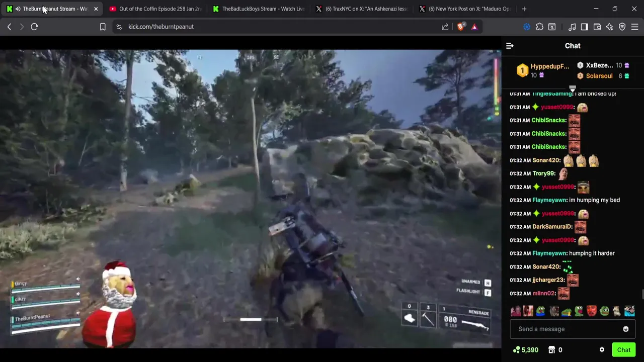Open Flaymeyawn's profile from 'humping it harder' message
The image size is (644, 362).
(x=549, y=253)
